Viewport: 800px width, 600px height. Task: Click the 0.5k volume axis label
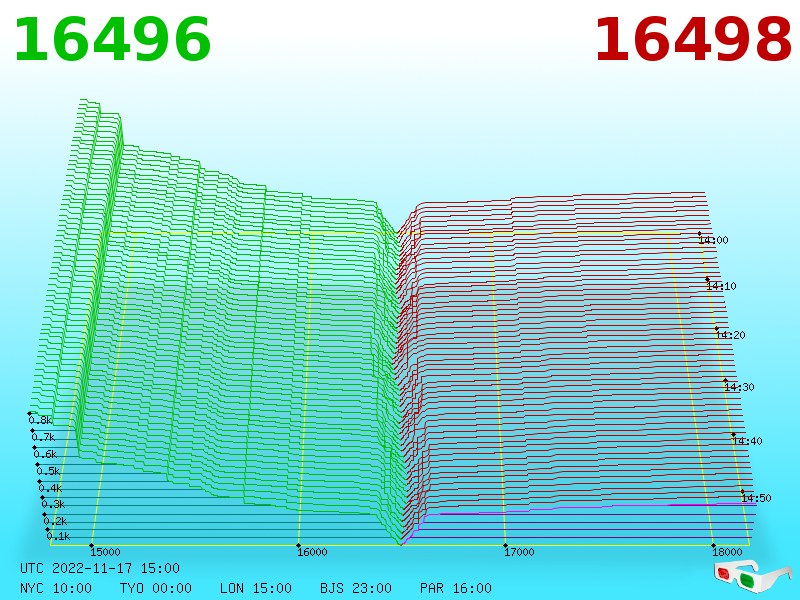pos(48,471)
